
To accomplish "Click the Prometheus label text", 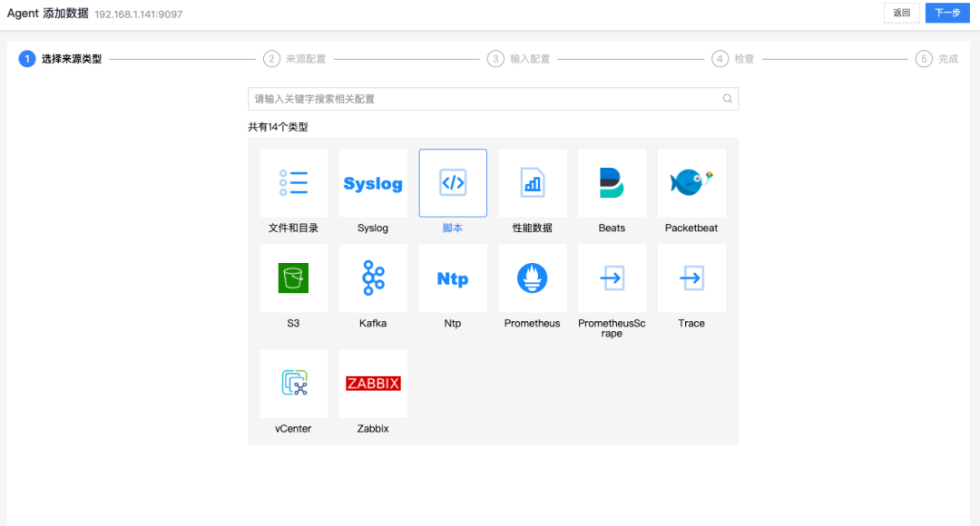I will point(533,323).
